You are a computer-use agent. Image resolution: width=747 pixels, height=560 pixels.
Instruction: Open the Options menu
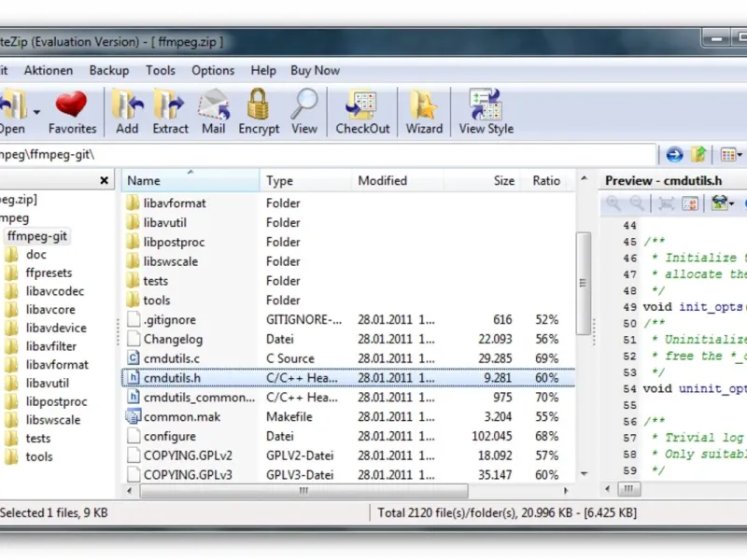tap(213, 71)
